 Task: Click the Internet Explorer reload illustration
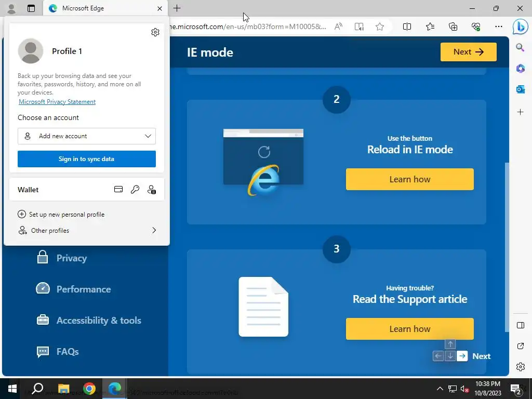tap(263, 162)
